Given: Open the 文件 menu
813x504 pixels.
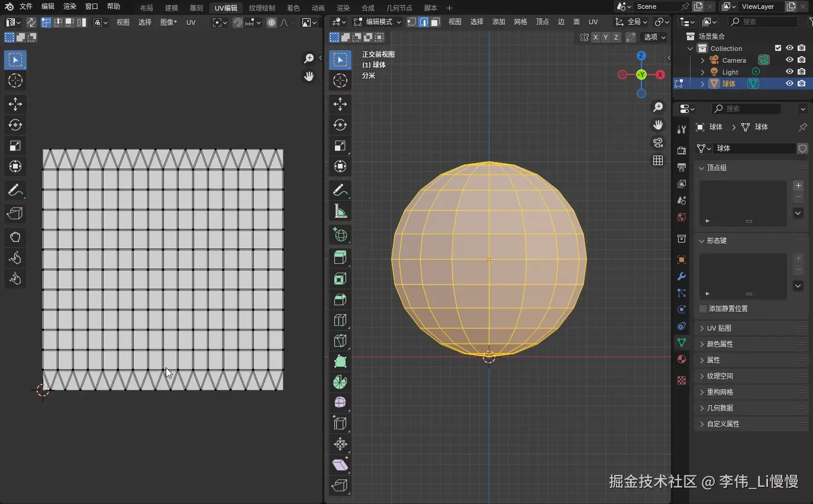Looking at the screenshot, I should pyautogui.click(x=26, y=7).
